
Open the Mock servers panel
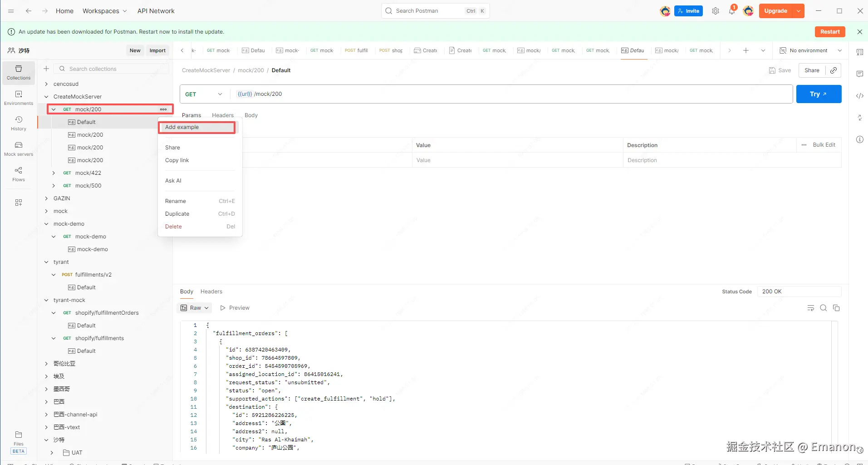pos(19,149)
